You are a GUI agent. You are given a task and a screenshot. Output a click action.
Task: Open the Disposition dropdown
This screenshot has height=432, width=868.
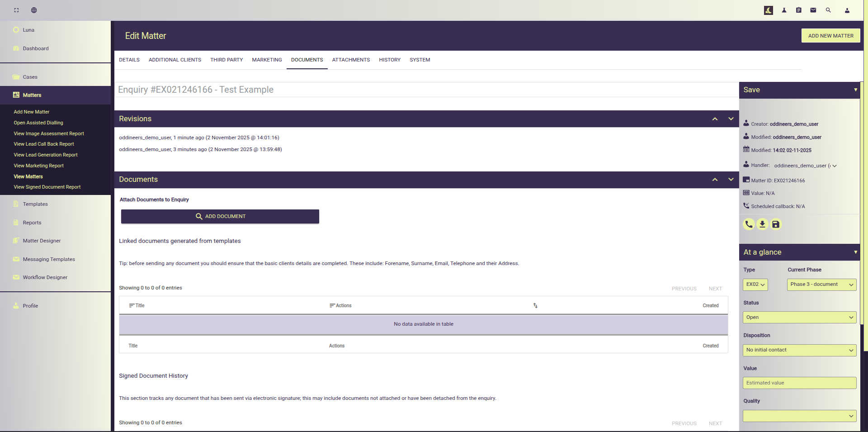click(x=799, y=350)
